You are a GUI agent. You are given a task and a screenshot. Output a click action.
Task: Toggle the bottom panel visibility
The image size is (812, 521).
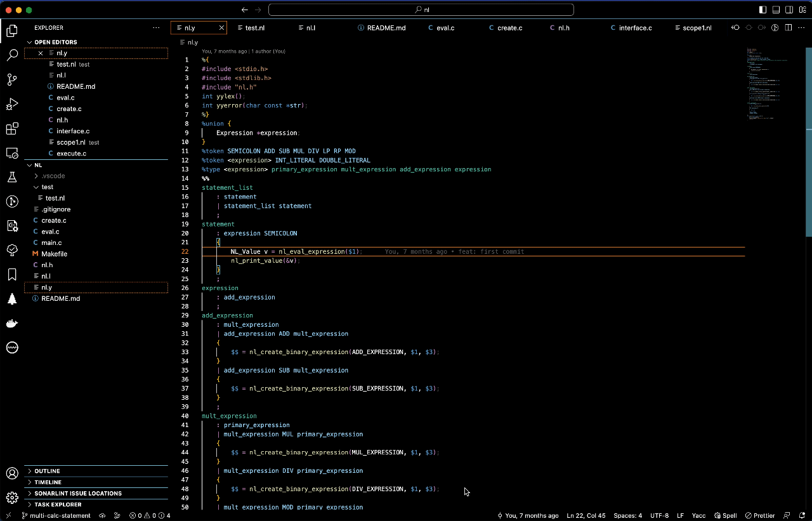point(776,10)
